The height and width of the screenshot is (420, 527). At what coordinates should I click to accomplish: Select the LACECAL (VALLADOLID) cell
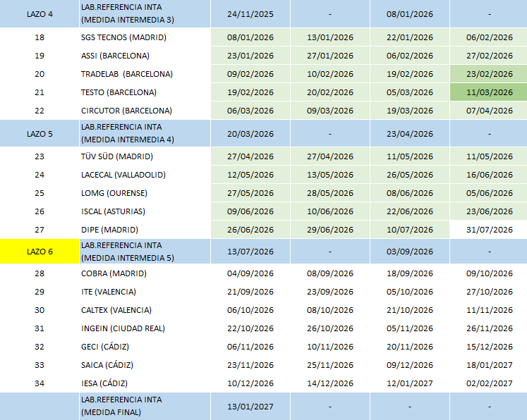coord(145,175)
